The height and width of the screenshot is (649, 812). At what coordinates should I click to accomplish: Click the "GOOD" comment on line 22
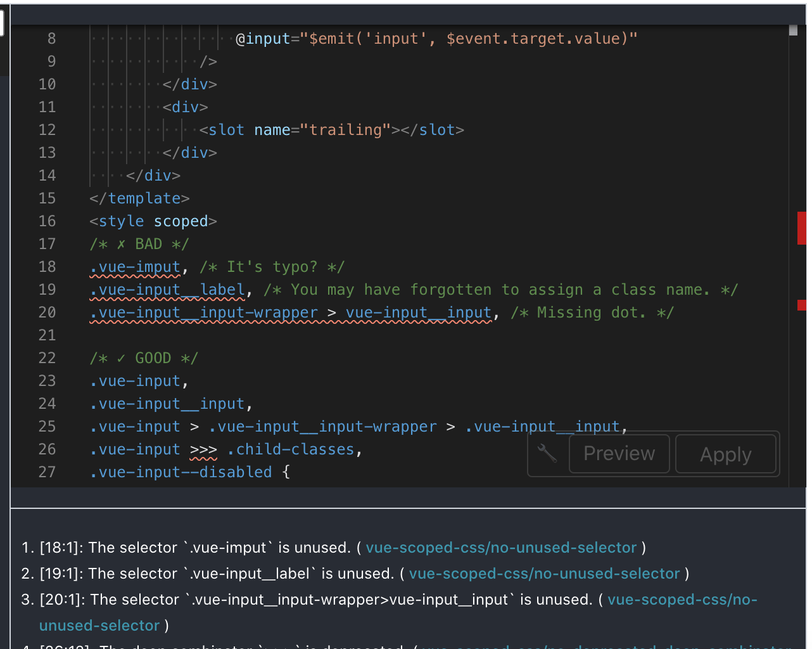(x=144, y=358)
